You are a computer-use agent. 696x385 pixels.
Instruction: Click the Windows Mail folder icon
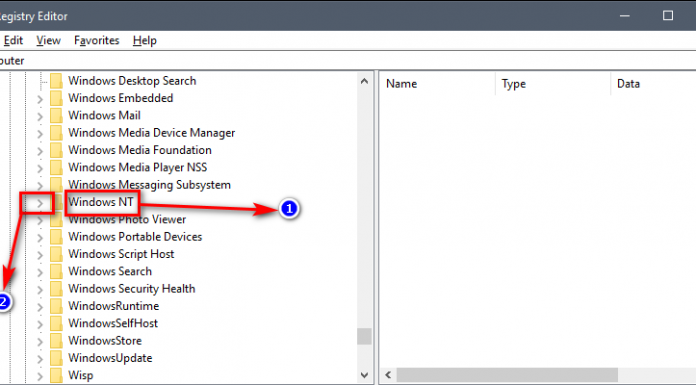pyautogui.click(x=56, y=116)
